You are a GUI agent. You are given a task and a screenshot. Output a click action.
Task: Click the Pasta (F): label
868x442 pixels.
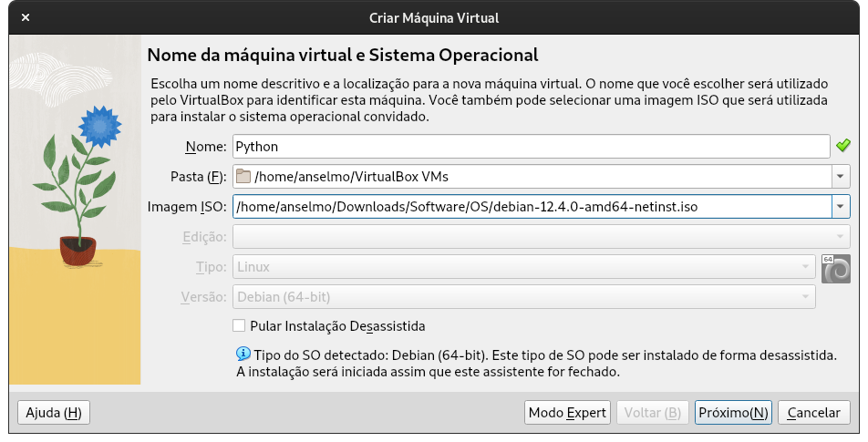[198, 177]
